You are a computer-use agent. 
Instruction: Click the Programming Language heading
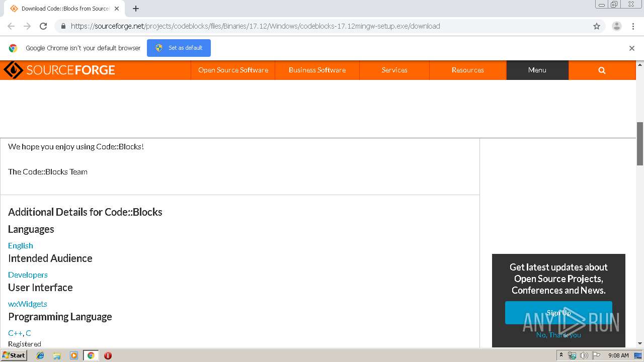pyautogui.click(x=60, y=317)
